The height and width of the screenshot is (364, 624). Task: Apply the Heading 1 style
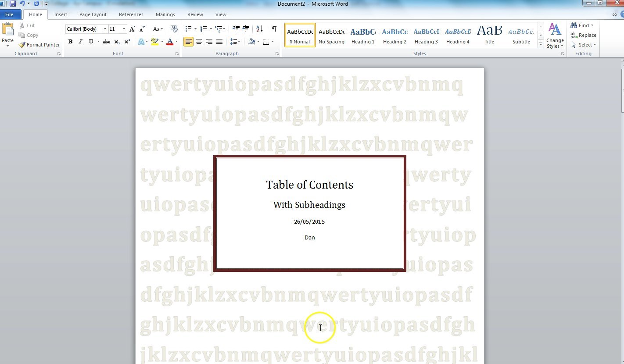tap(363, 35)
